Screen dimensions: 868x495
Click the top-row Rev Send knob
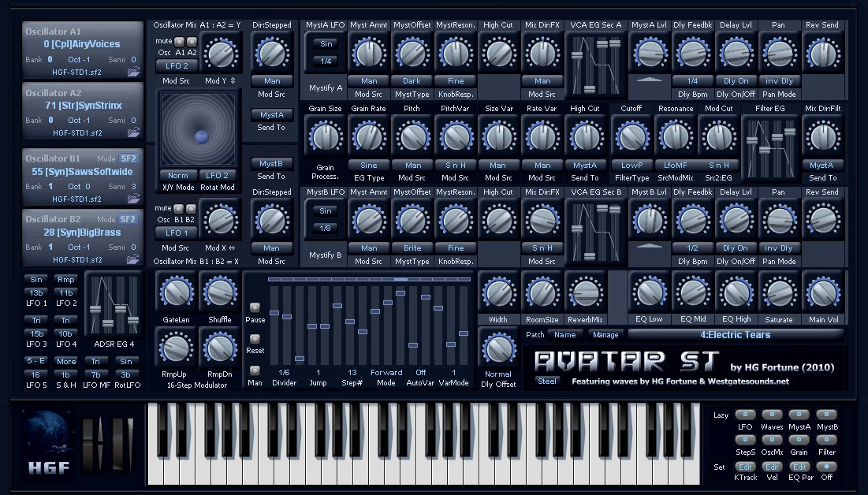pos(822,54)
